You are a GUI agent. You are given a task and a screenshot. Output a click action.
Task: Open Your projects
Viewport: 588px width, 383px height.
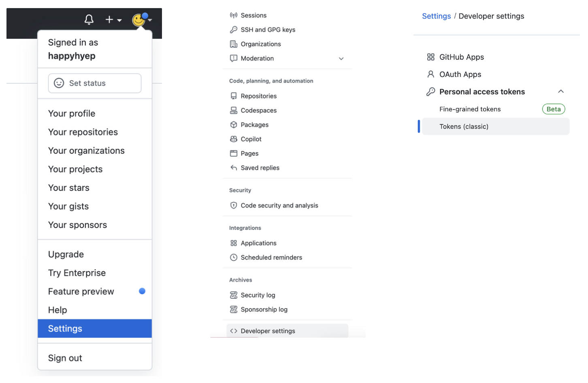click(75, 169)
